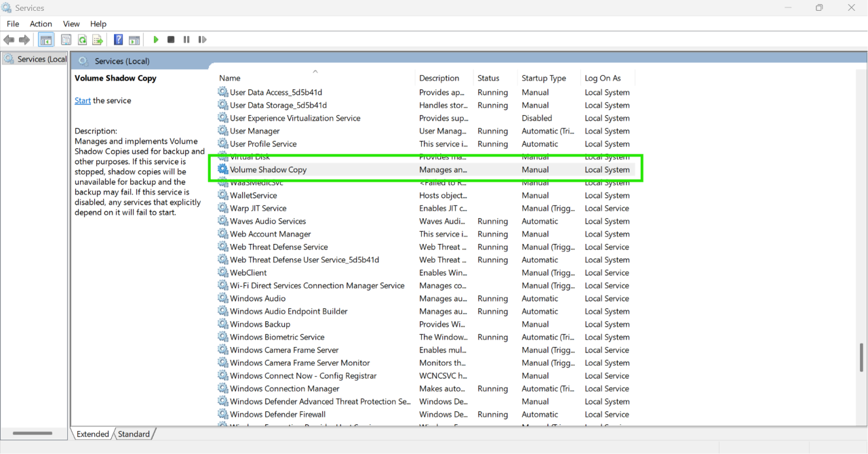The image size is (868, 454).
Task: Click gear icon beside WebClient
Action: tap(222, 272)
